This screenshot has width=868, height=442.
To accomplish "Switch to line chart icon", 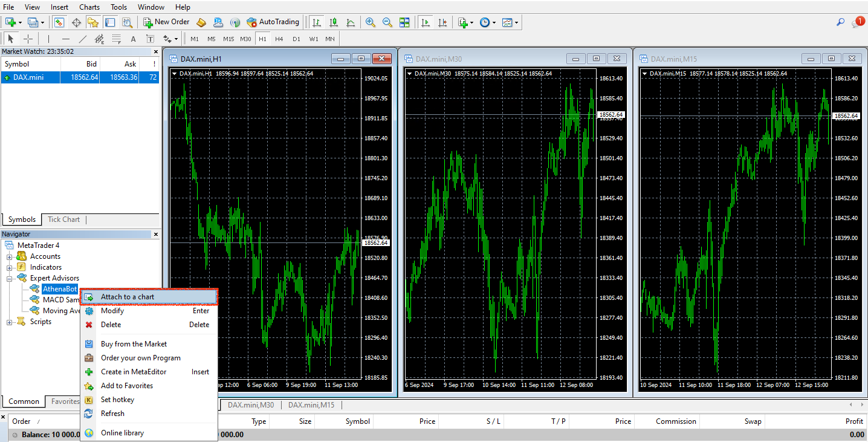I will pyautogui.click(x=350, y=22).
